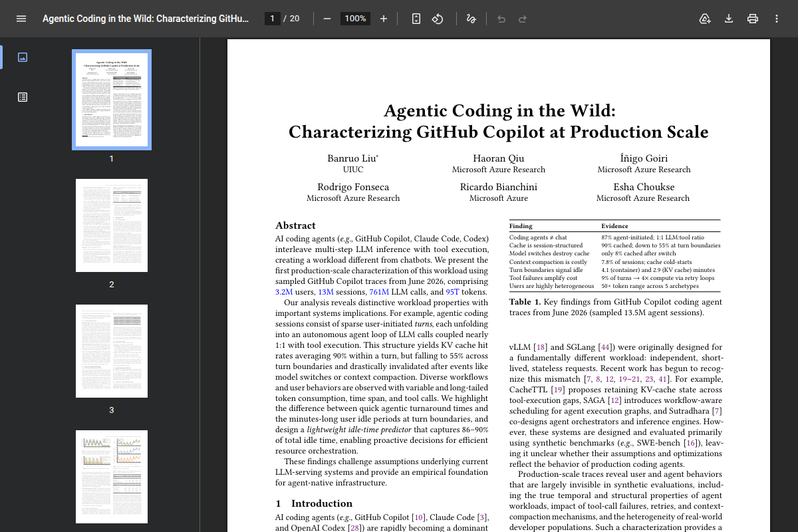Click the document title in the toolbar
This screenshot has width=798, height=532.
pyautogui.click(x=146, y=19)
